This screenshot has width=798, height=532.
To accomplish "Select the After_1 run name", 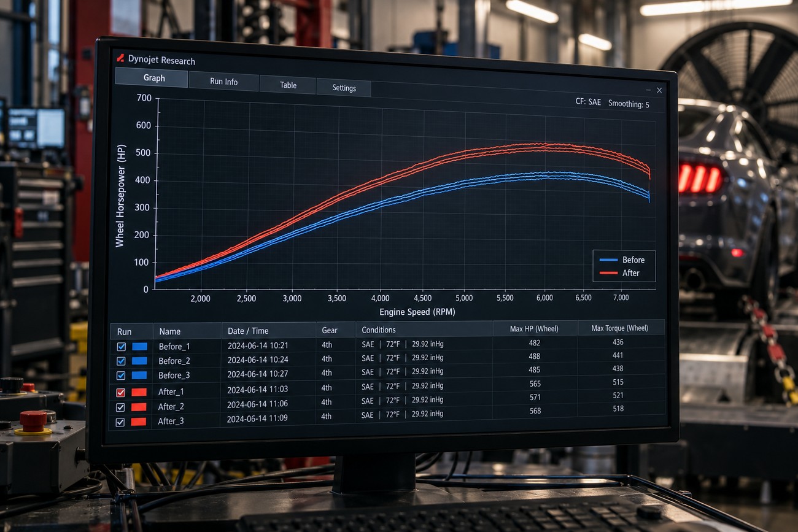I will pos(171,392).
